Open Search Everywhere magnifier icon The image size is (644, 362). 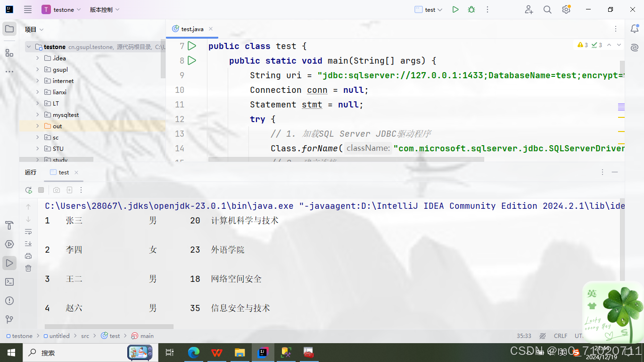point(547,9)
